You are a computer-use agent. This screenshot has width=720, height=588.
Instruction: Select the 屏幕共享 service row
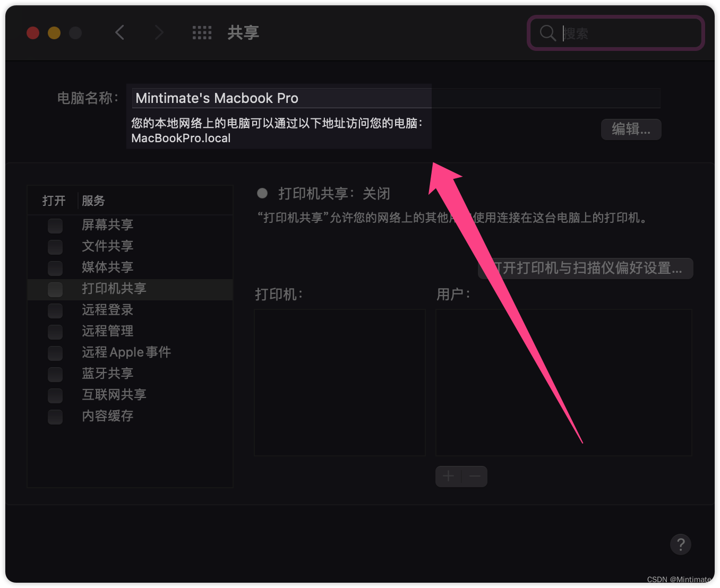130,225
